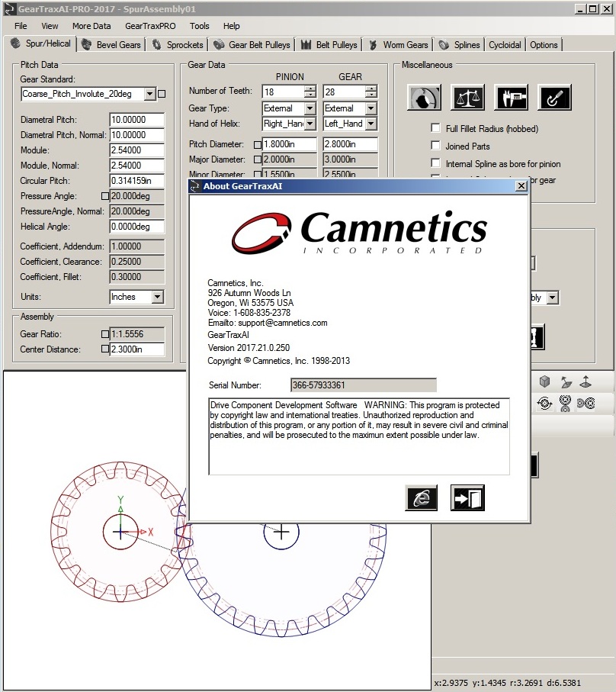The image size is (616, 692).
Task: Open the pinion Gear Type dropdown
Action: tap(310, 108)
